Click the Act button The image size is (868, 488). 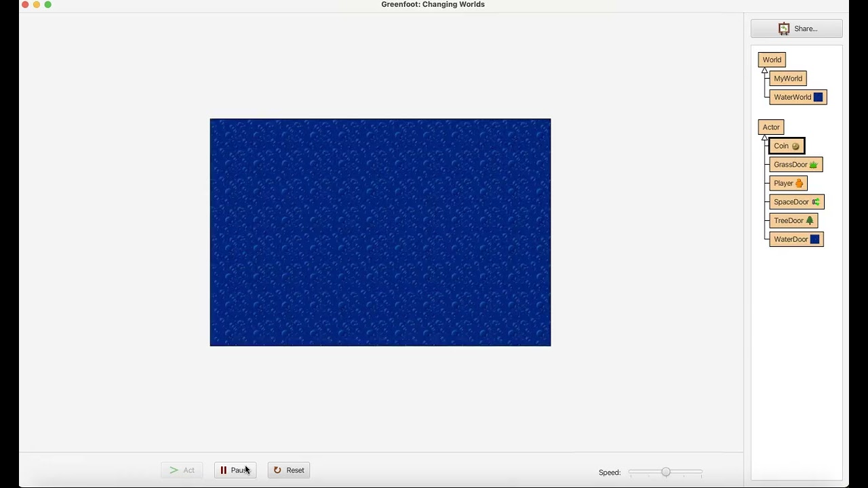(x=182, y=470)
